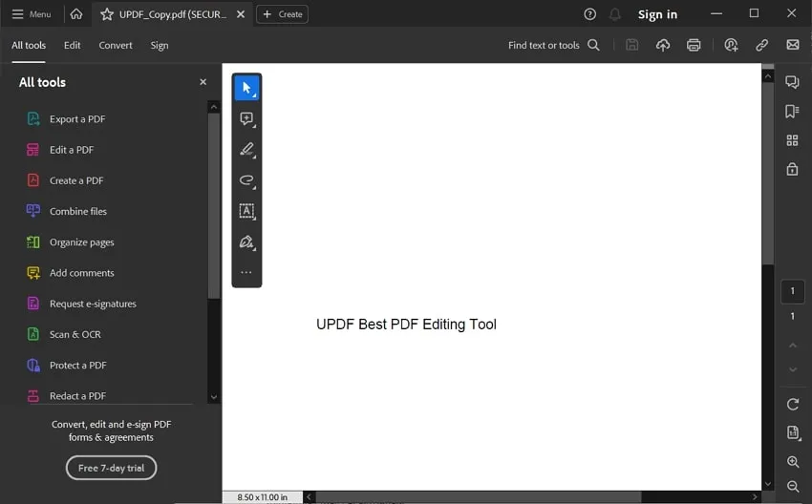Upload file to cloud storage icon

click(x=662, y=45)
